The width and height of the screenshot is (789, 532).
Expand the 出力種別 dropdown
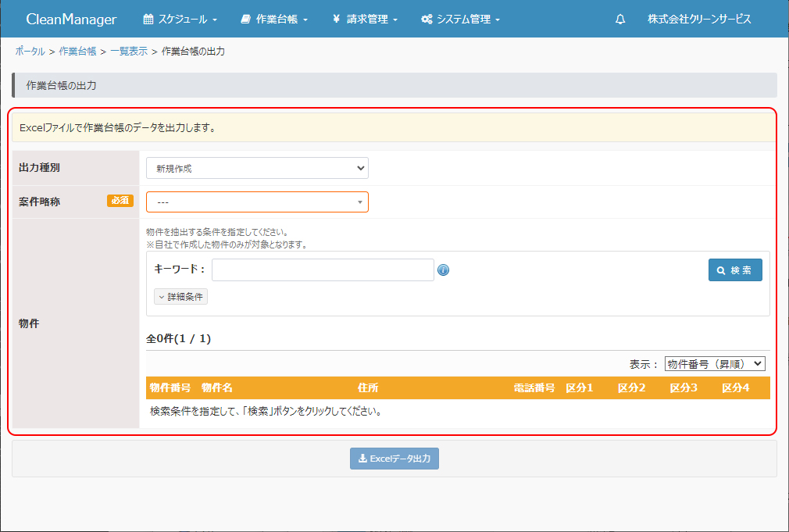coord(257,168)
